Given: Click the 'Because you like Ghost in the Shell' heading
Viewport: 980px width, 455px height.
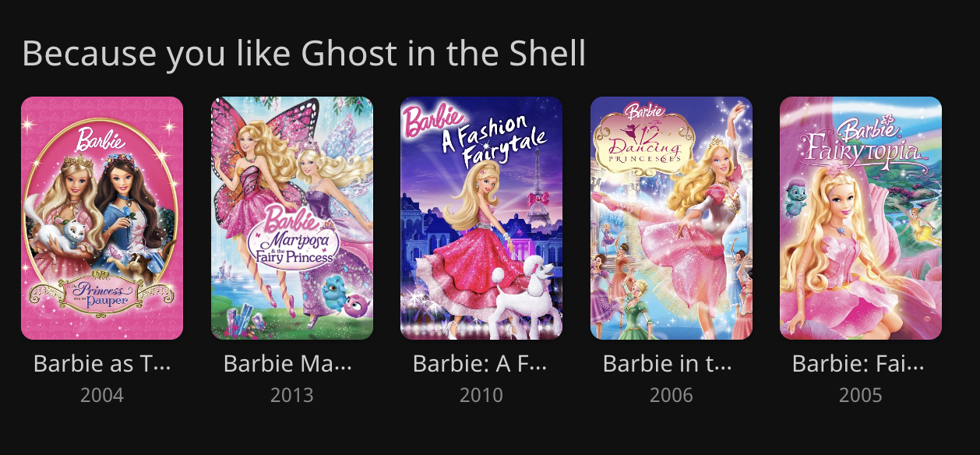Looking at the screenshot, I should (x=304, y=55).
